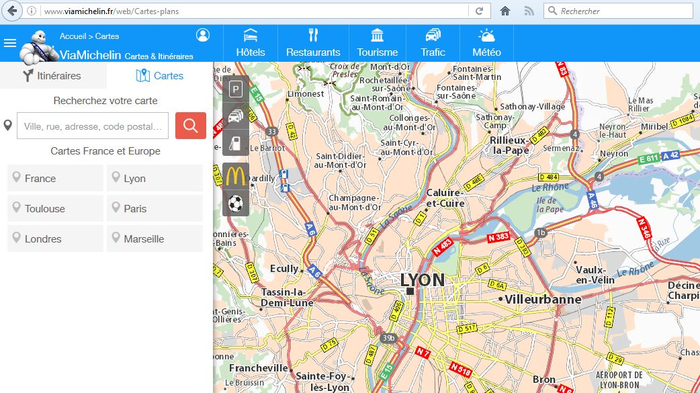Open the Restaurants section

point(313,43)
